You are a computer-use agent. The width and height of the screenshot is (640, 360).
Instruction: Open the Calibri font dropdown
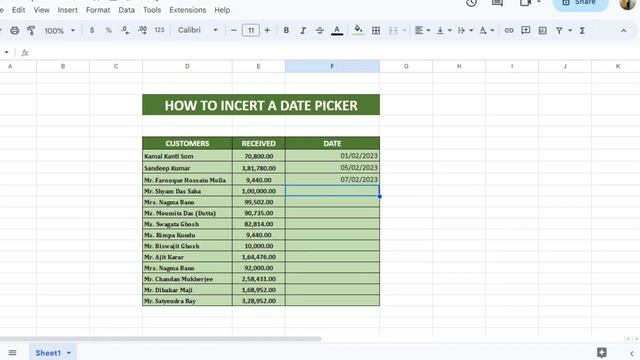click(x=198, y=30)
